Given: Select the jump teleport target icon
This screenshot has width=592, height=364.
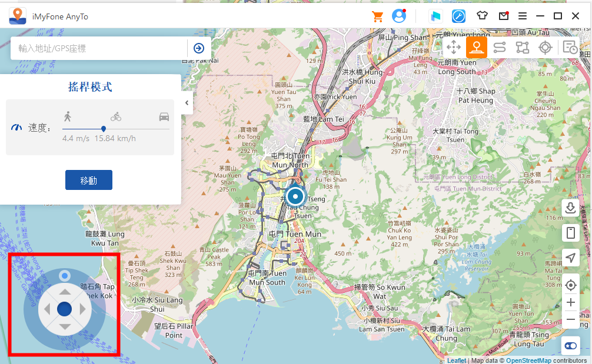Looking at the screenshot, I should click(x=545, y=48).
